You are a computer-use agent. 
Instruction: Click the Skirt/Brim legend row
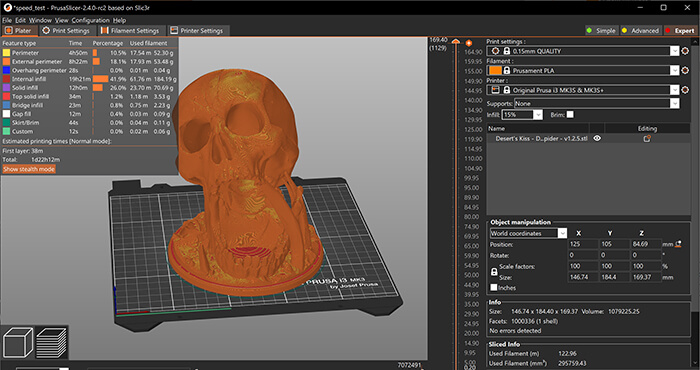pos(88,123)
